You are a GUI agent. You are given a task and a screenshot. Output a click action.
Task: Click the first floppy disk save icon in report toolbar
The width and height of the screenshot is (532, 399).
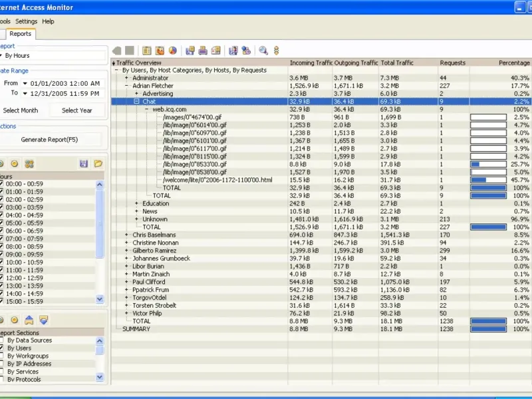coord(190,50)
